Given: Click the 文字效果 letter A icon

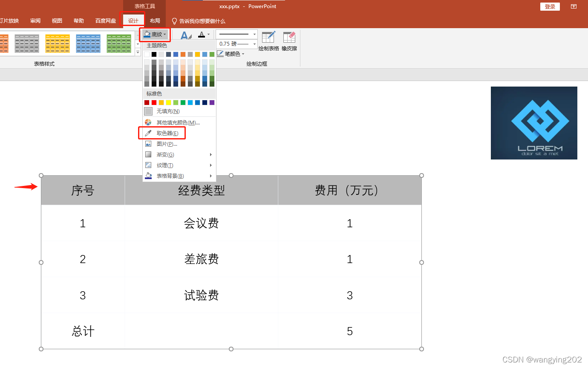Looking at the screenshot, I should point(186,35).
